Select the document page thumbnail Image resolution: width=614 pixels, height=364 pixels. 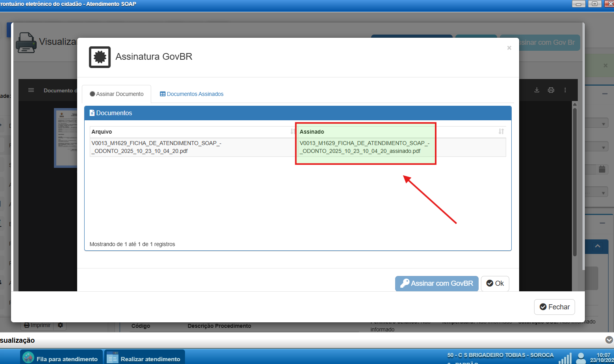(66, 138)
